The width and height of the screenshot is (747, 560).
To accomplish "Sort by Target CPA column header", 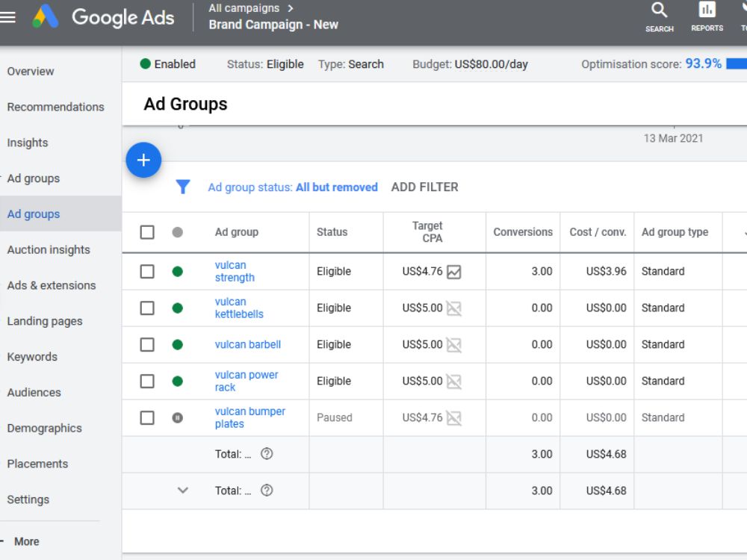I will coord(427,232).
